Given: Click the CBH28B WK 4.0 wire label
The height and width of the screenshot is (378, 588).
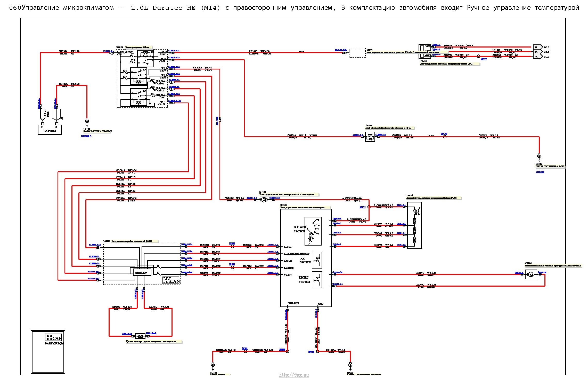Looking at the screenshot, I should point(203,68).
